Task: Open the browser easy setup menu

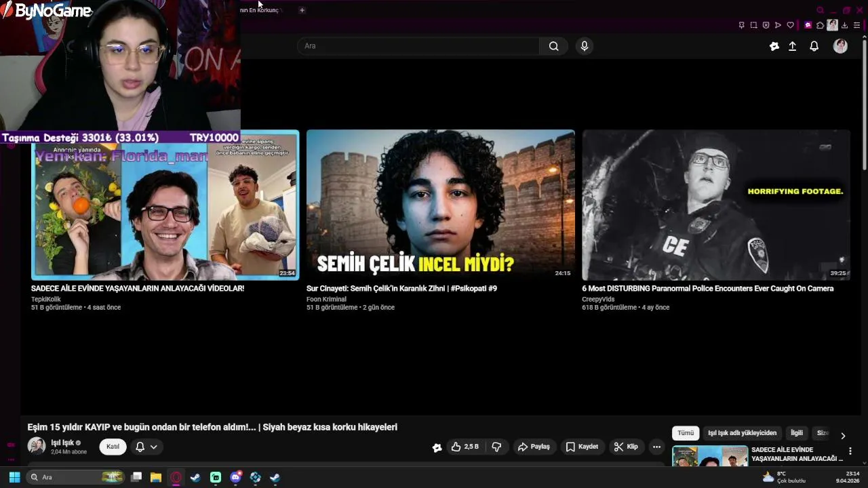Action: coord(856,25)
